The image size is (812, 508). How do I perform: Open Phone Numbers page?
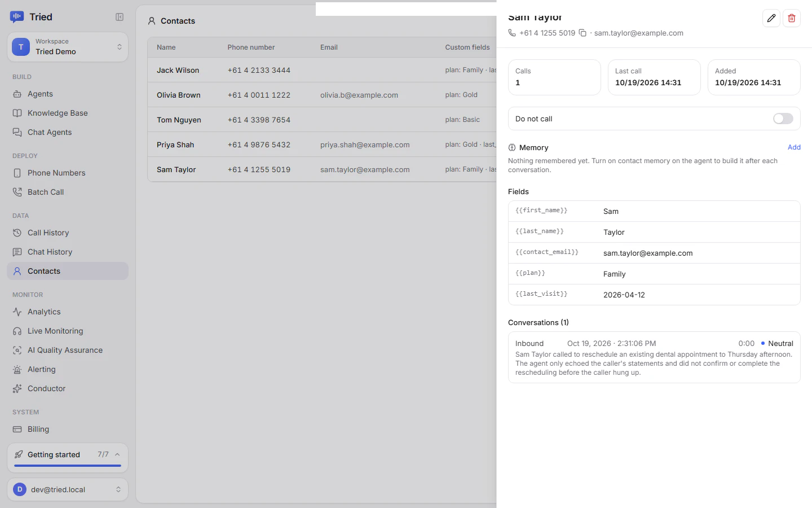[68, 173]
